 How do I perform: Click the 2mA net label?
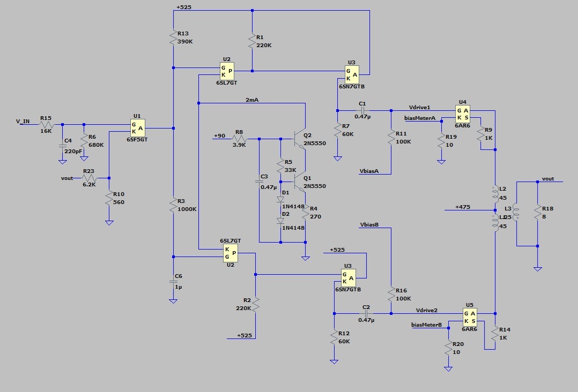pos(252,100)
